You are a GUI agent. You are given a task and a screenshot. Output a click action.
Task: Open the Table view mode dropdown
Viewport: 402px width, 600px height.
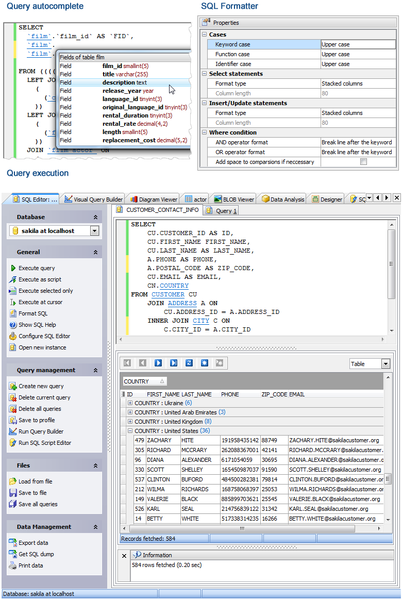point(386,364)
